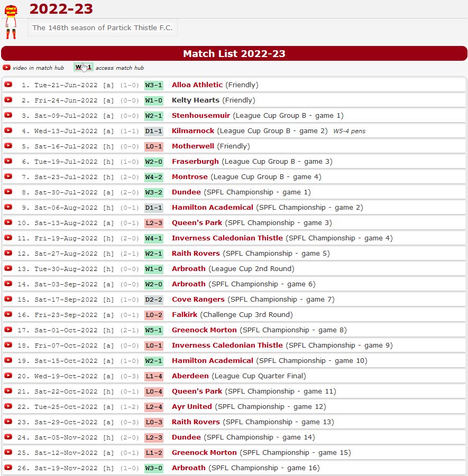Open the video icon on the Kilmarnock row

point(8,130)
